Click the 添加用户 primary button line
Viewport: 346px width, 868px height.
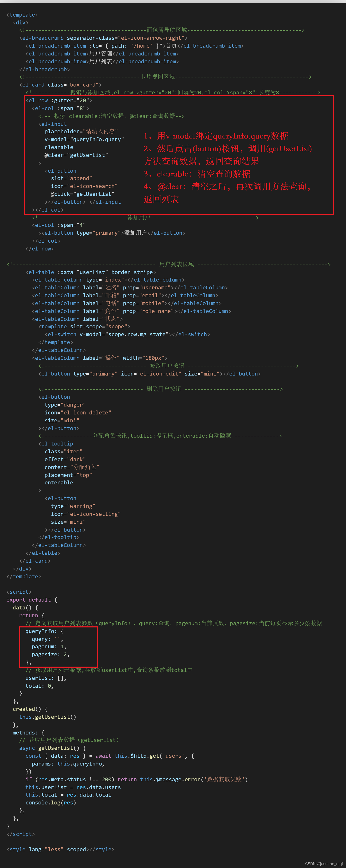(x=112, y=233)
